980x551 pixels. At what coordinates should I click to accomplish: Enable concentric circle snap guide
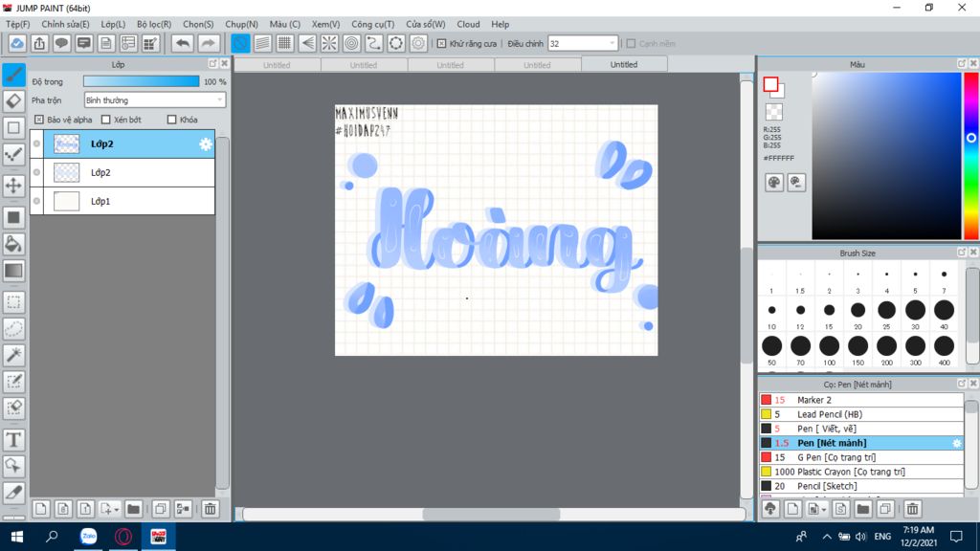point(352,43)
